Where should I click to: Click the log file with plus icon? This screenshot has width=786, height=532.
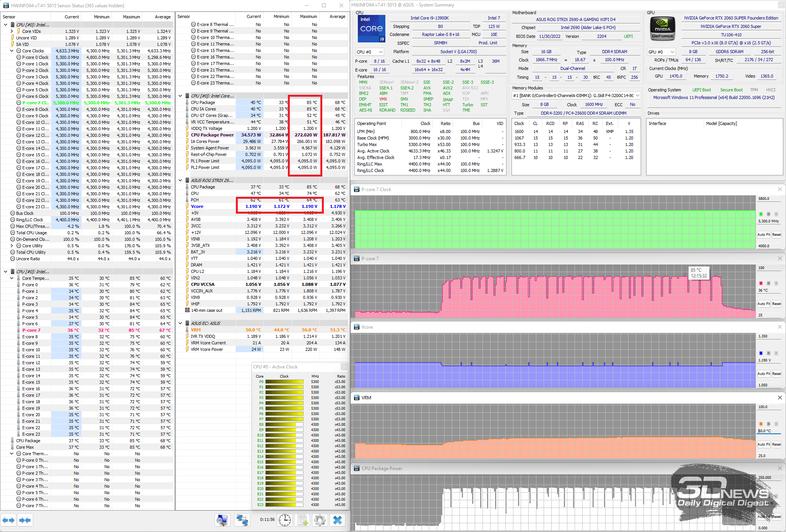tap(303, 520)
